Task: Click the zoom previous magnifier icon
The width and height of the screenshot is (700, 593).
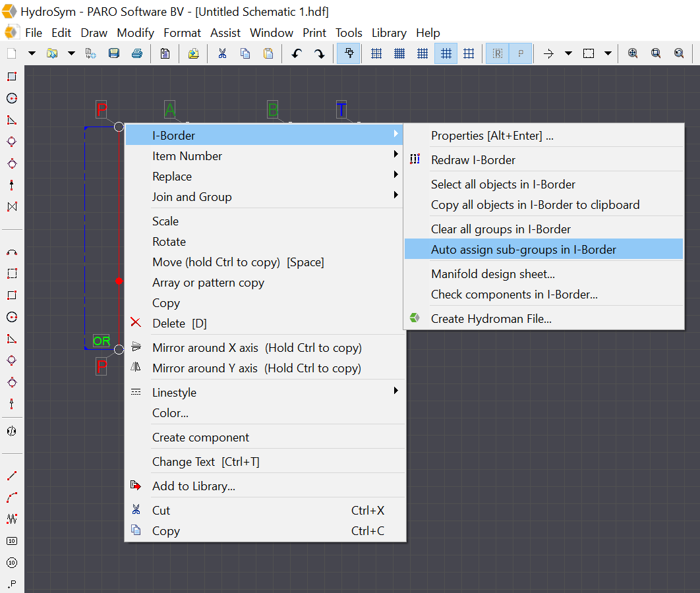Action: (x=679, y=53)
